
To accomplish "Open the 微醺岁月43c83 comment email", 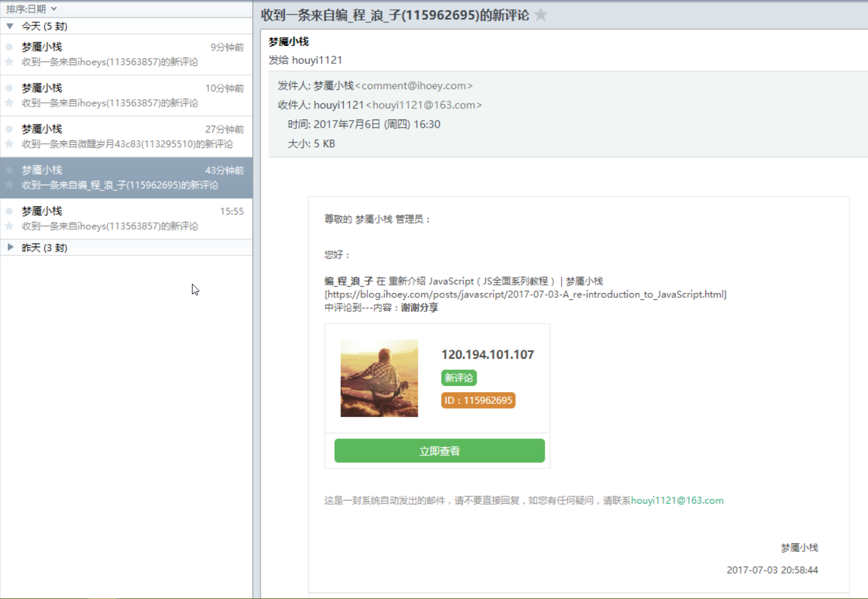I will pos(126,136).
